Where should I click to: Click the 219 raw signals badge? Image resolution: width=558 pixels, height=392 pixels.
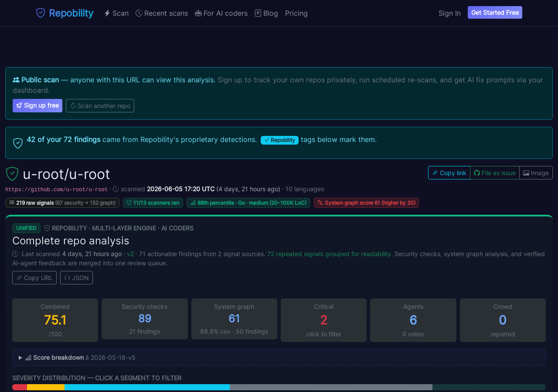[62, 203]
